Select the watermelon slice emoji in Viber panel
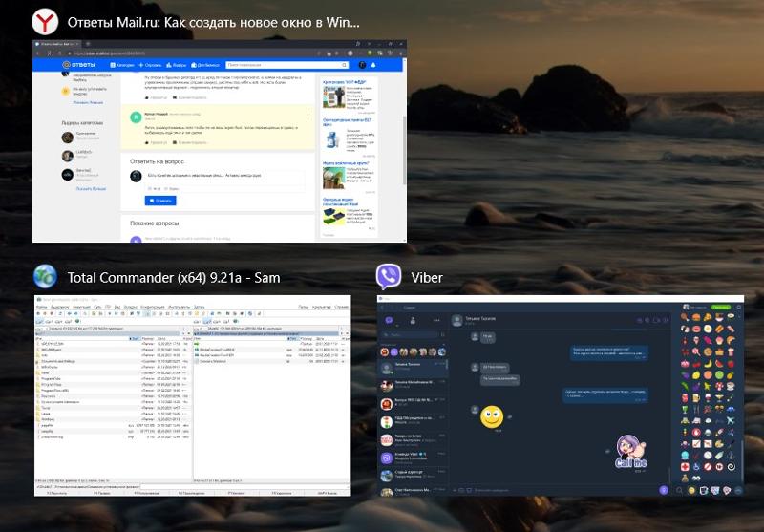The image size is (764, 532). pyautogui.click(x=719, y=363)
